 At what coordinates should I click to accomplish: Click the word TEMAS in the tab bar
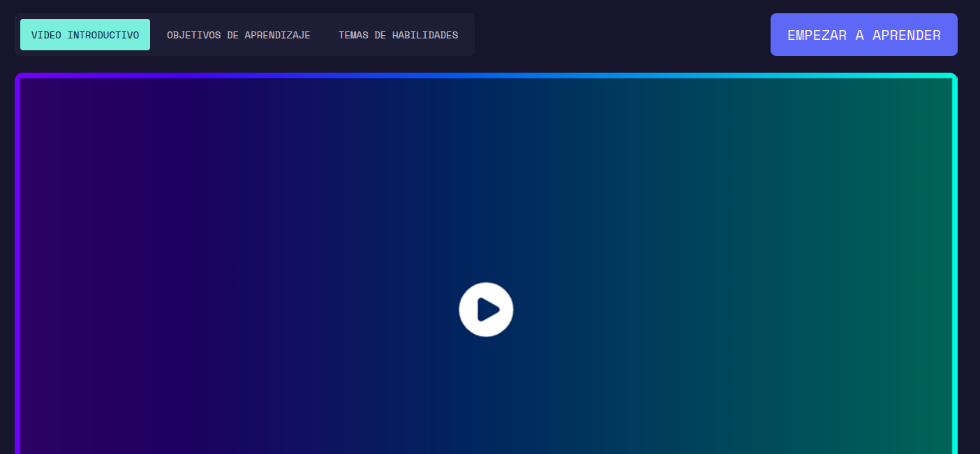353,35
